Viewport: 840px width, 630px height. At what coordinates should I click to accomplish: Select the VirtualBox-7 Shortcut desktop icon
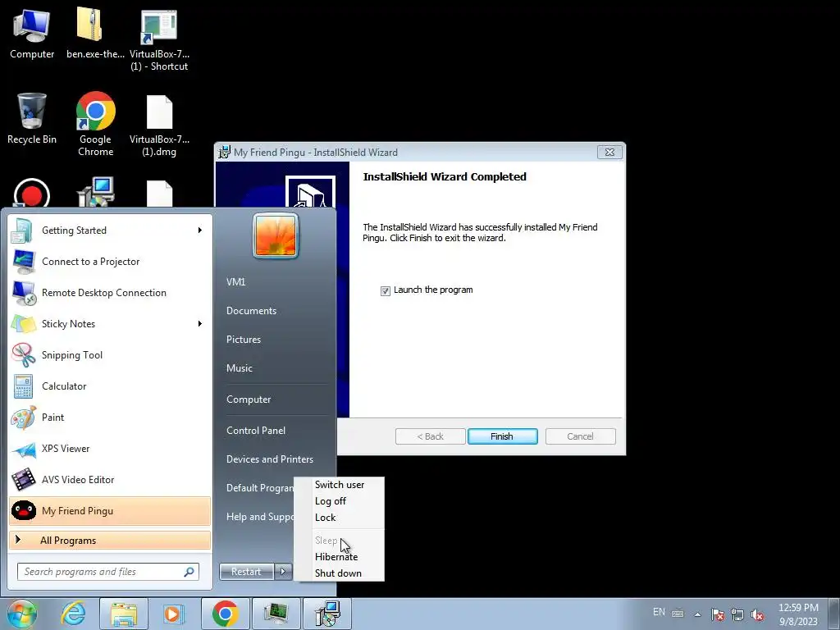coord(158,27)
